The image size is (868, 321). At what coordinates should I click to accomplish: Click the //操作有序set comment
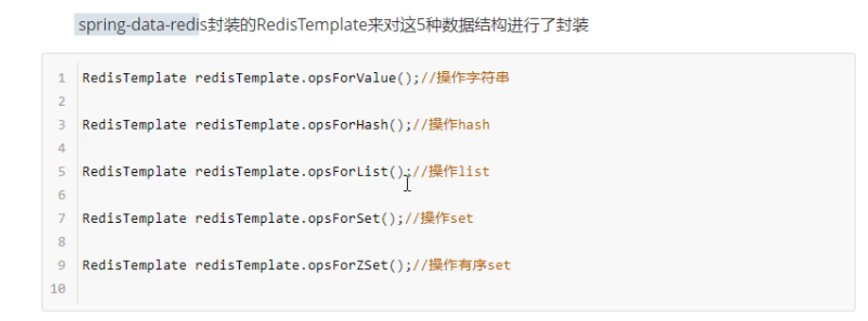pyautogui.click(x=462, y=265)
